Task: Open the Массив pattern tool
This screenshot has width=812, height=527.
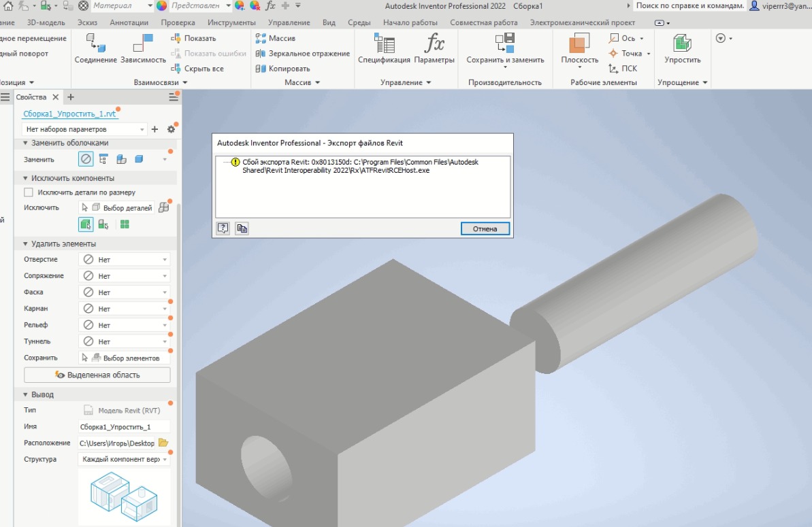Action: [x=276, y=38]
